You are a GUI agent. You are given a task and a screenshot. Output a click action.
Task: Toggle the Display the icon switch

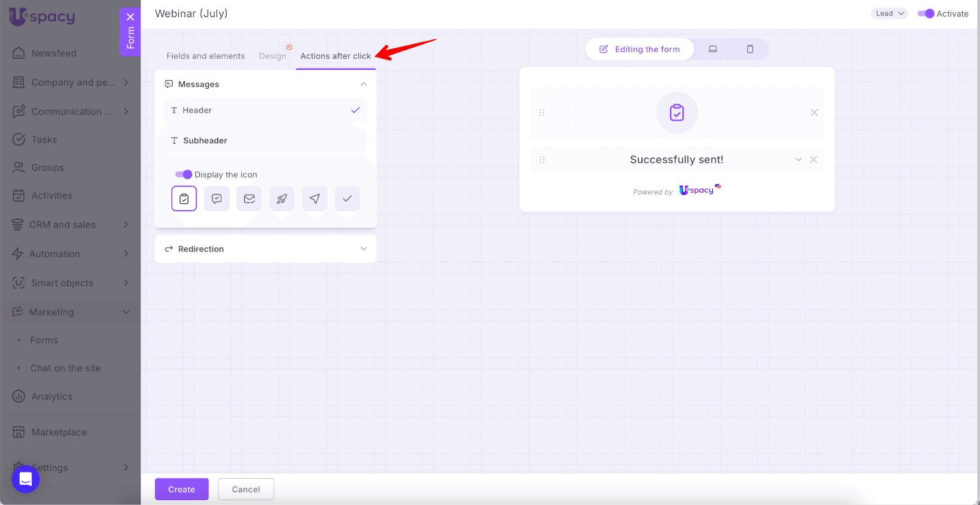coord(184,174)
